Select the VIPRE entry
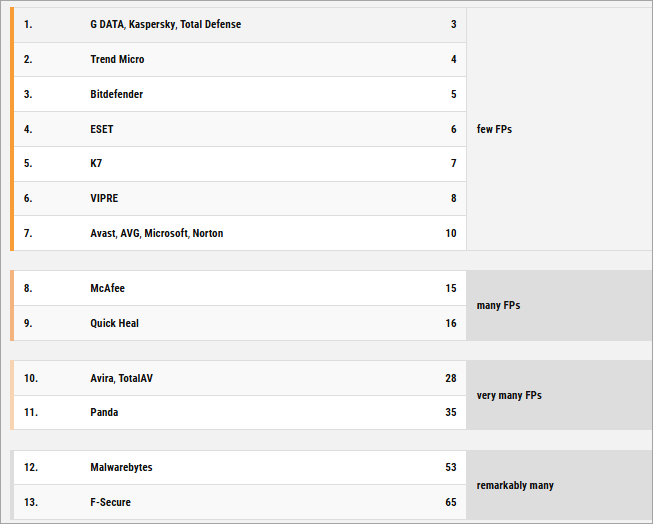This screenshot has width=653, height=524. coord(104,198)
